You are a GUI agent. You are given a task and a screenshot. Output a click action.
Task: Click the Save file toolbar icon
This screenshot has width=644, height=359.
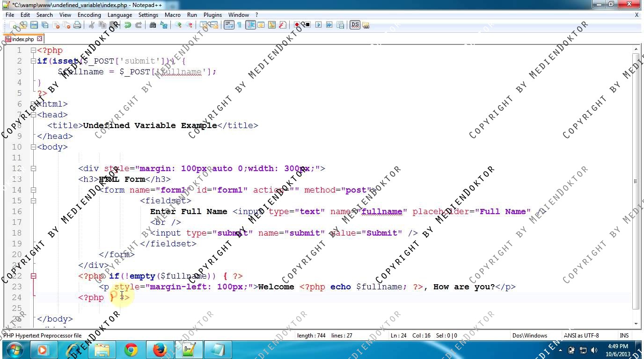click(34, 25)
